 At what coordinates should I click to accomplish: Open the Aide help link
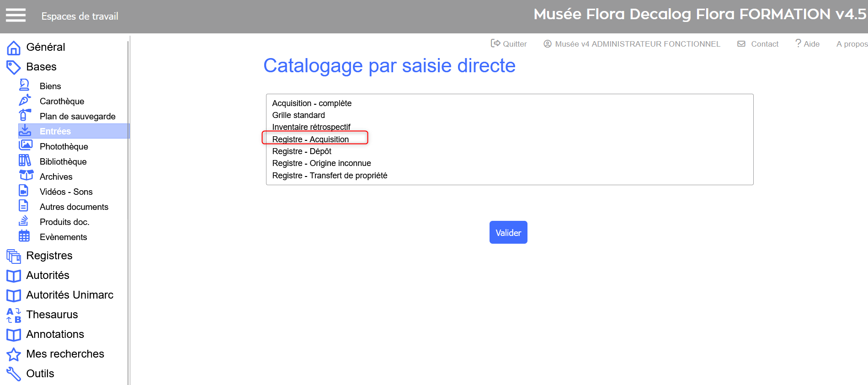[x=807, y=44]
